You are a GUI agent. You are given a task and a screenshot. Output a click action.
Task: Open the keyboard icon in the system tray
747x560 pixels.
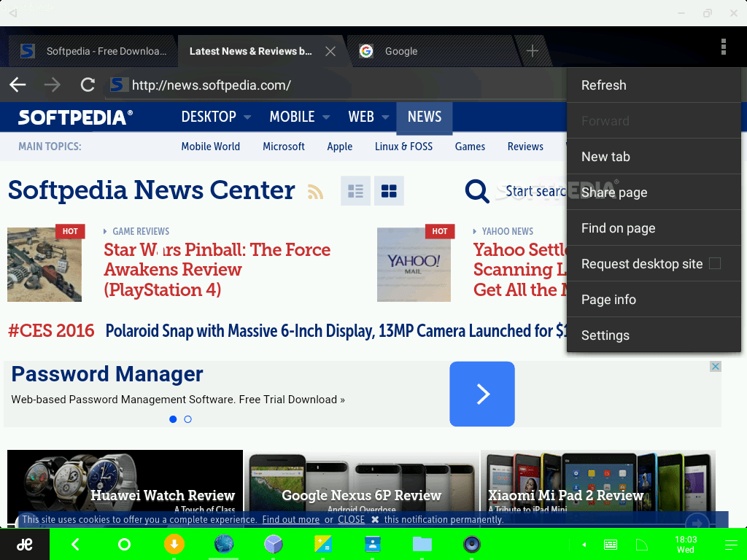(x=610, y=544)
